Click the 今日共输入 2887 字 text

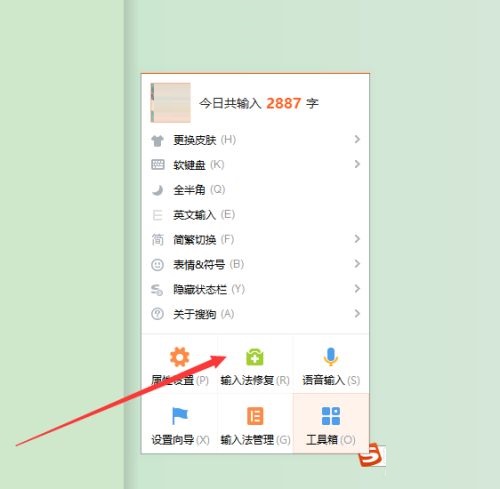[259, 103]
